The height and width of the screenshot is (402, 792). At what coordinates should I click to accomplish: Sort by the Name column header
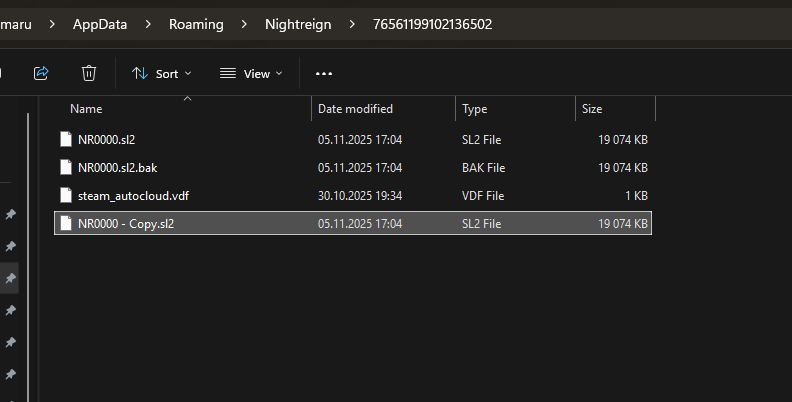point(87,108)
